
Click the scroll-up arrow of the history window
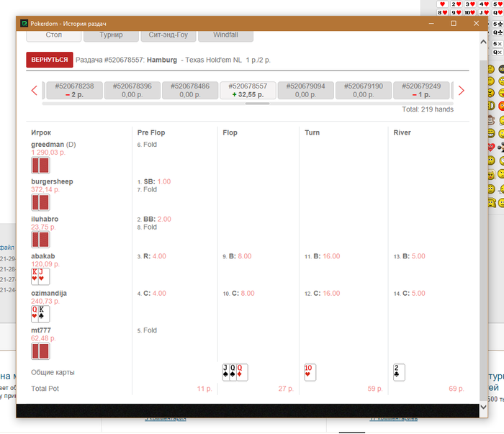coord(483,42)
